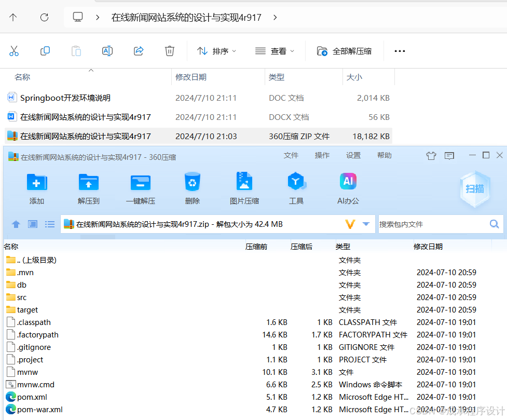507x420 pixels.
Task: Launch the AI办公 feature icon
Action: pos(348,187)
